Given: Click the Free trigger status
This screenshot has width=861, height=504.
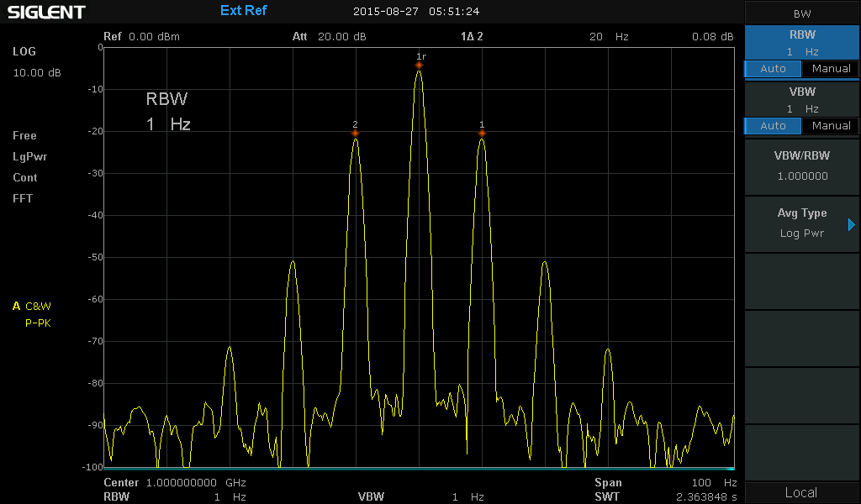Looking at the screenshot, I should click(x=24, y=135).
